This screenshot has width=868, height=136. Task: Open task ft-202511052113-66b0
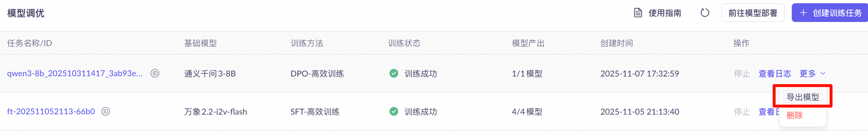point(51,111)
